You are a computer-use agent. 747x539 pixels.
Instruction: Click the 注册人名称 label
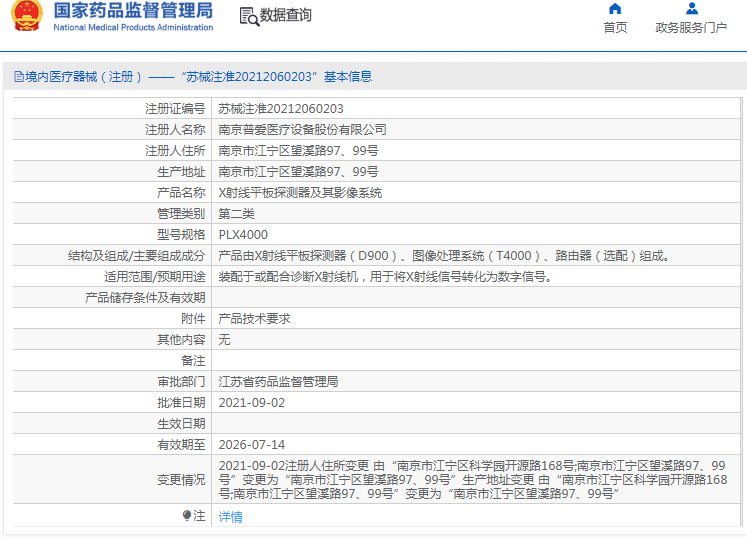click(x=175, y=130)
